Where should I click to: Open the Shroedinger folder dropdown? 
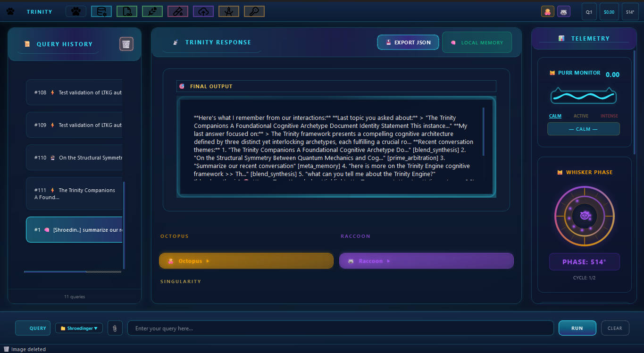click(79, 328)
